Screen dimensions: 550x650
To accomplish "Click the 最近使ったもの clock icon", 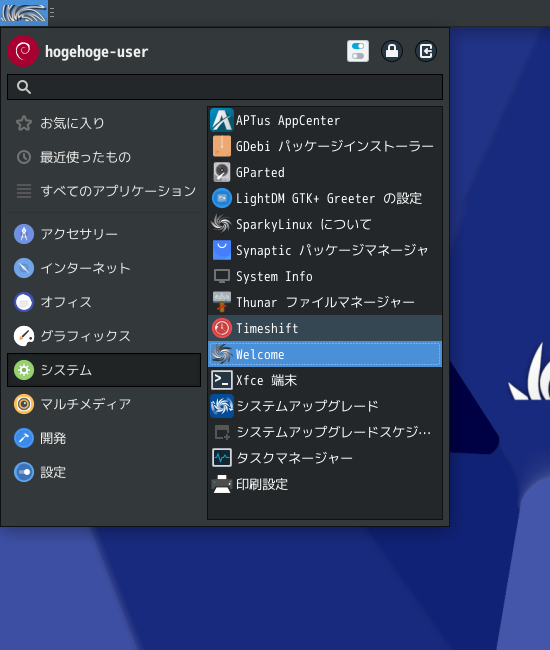I will 24,157.
